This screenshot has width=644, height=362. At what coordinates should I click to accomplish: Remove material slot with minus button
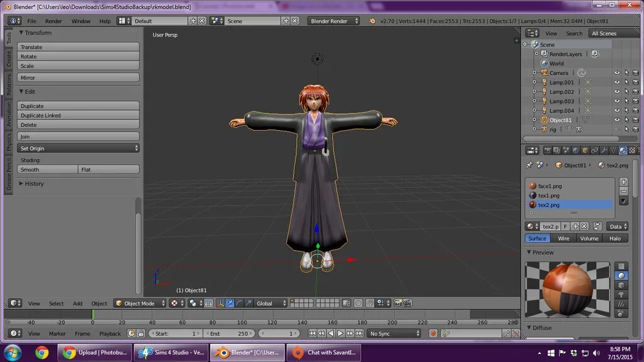click(623, 191)
